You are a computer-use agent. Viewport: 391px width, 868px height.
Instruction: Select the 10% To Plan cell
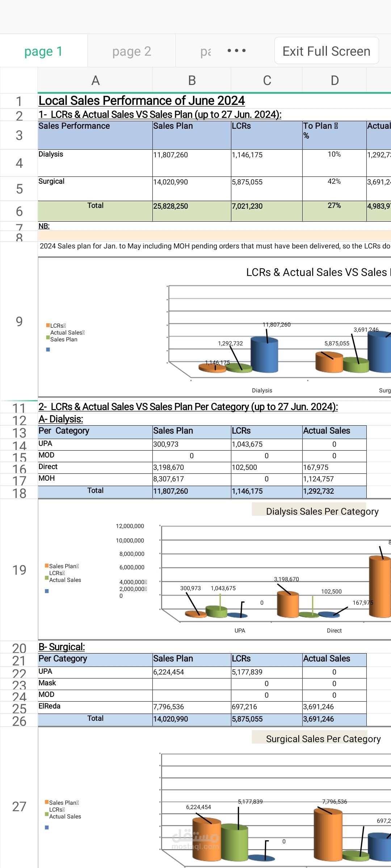(x=335, y=163)
